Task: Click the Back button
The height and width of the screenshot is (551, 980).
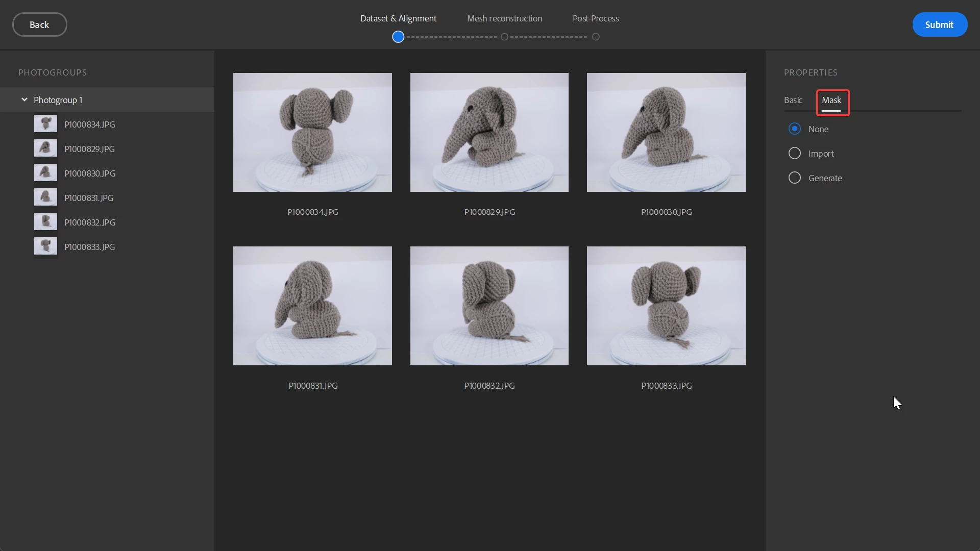Action: click(39, 24)
